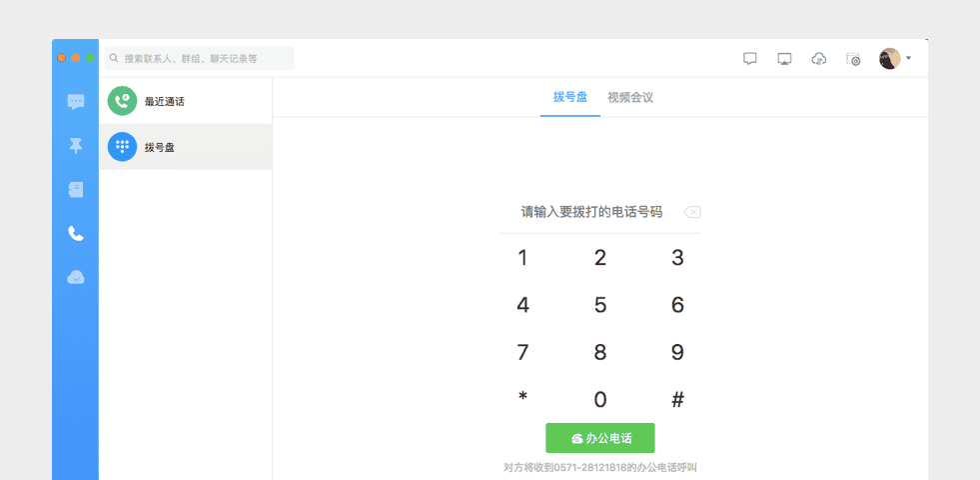Expand the dropdown arrow next to avatar

[x=908, y=59]
